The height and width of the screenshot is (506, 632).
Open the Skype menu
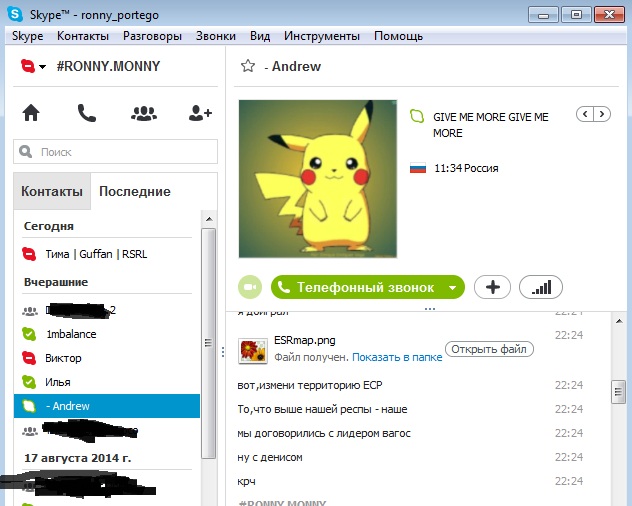tap(27, 36)
